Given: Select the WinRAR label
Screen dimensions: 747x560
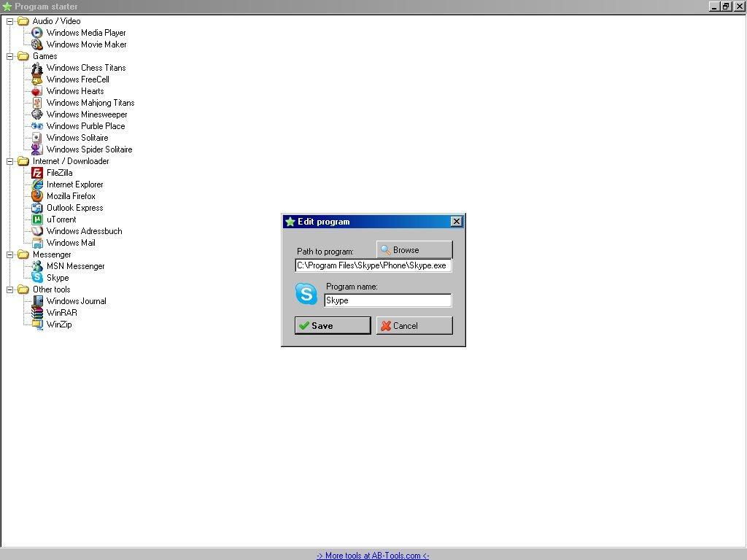Looking at the screenshot, I should pyautogui.click(x=62, y=313).
